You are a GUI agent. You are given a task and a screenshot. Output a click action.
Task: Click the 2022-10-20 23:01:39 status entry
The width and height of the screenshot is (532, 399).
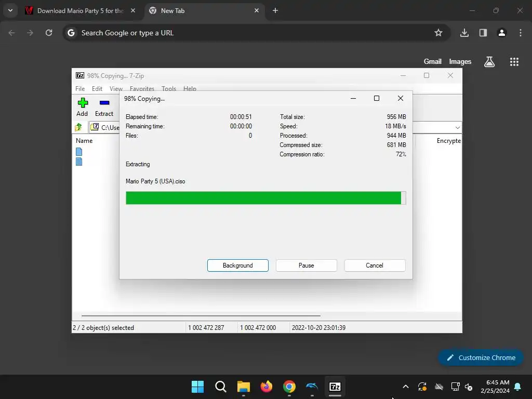coord(318,328)
